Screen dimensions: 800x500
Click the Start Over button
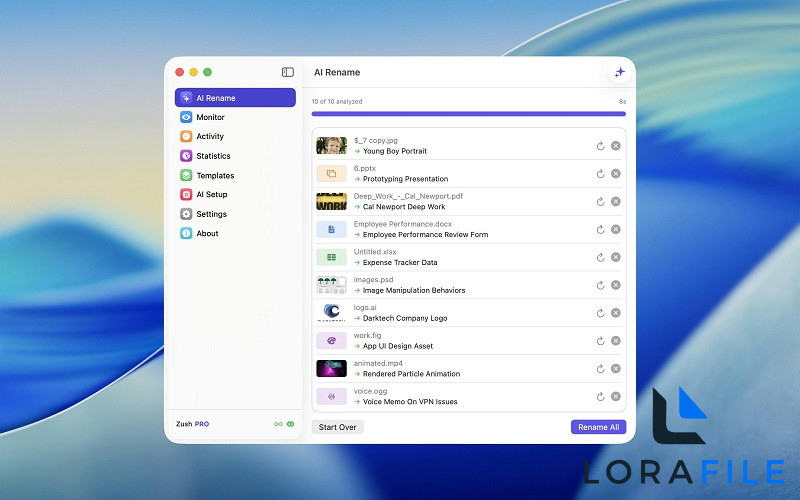tap(337, 427)
